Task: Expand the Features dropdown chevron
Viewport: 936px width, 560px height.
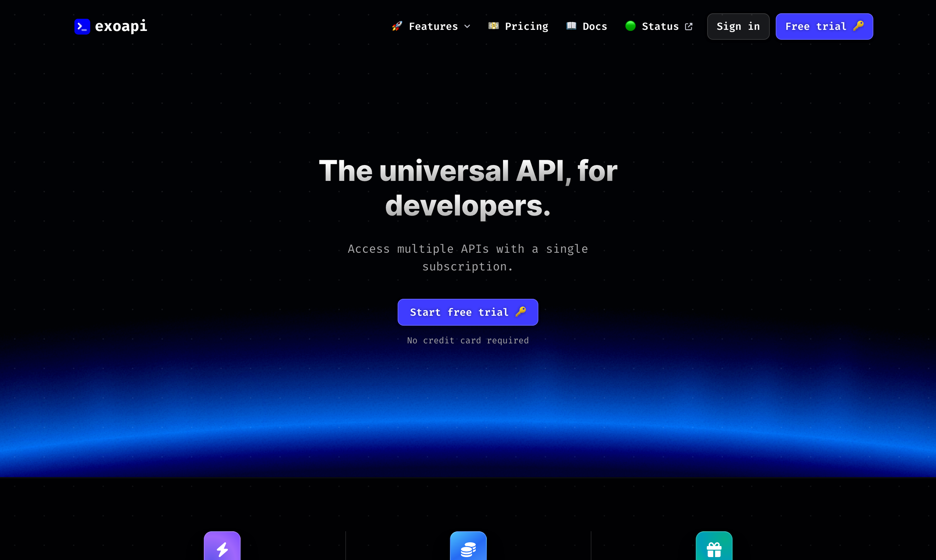Action: pyautogui.click(x=467, y=27)
